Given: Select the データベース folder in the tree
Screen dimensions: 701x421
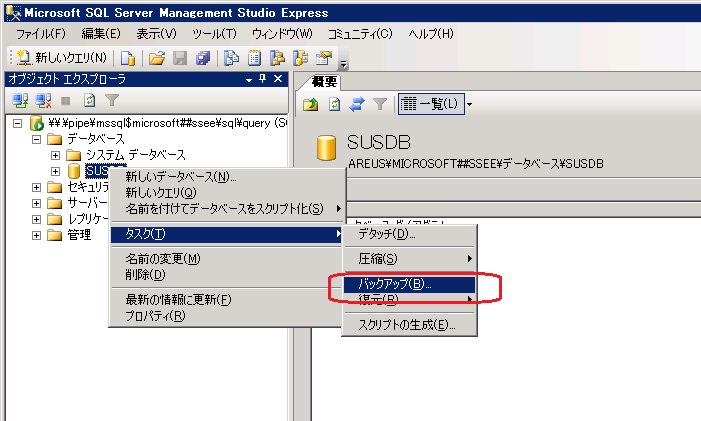Looking at the screenshot, I should [x=95, y=139].
